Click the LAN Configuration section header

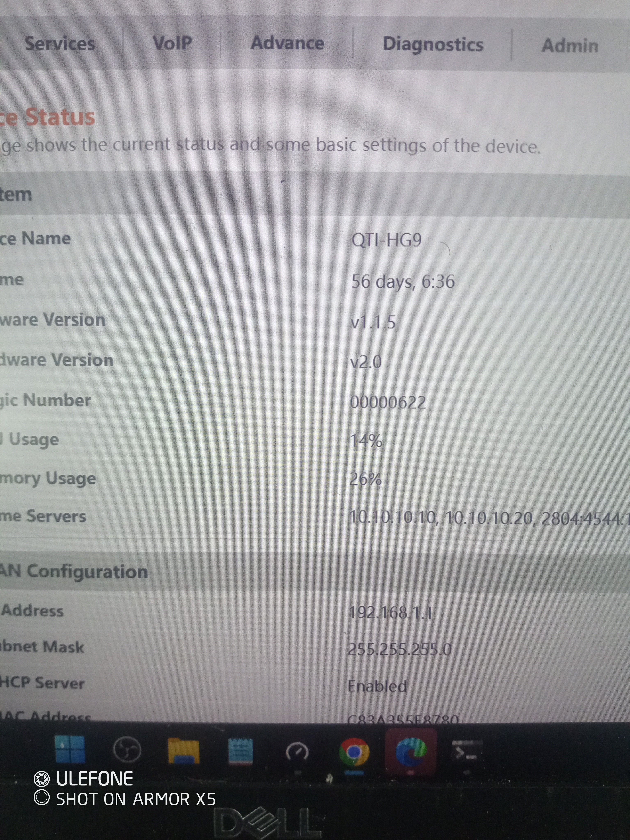(74, 572)
